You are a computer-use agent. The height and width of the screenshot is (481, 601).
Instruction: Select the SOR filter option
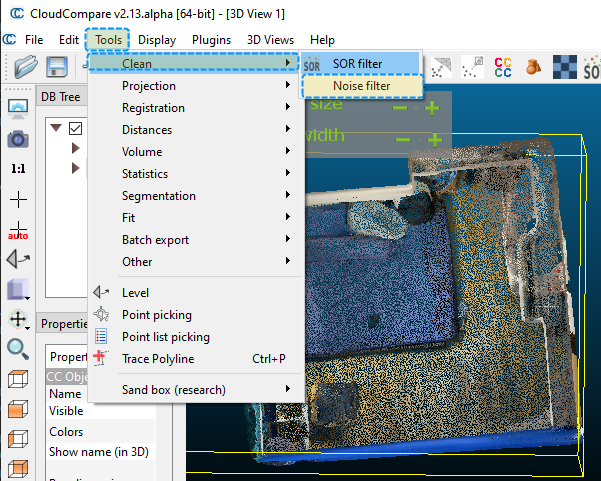coord(357,64)
